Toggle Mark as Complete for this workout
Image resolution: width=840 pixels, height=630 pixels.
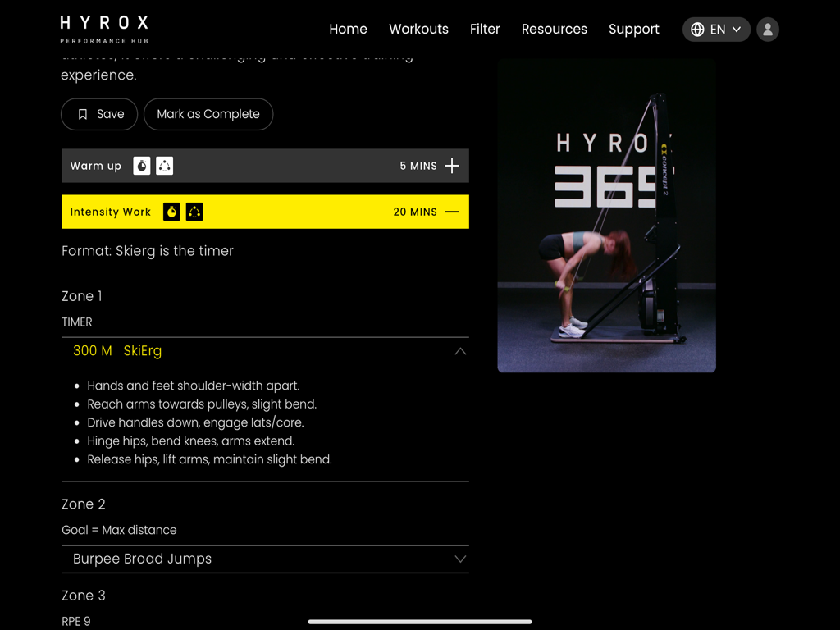tap(208, 114)
